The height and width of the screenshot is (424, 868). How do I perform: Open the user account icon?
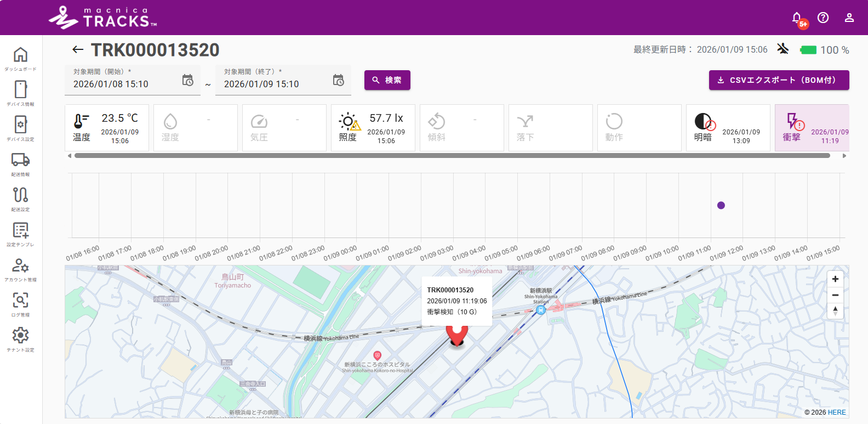click(x=849, y=18)
